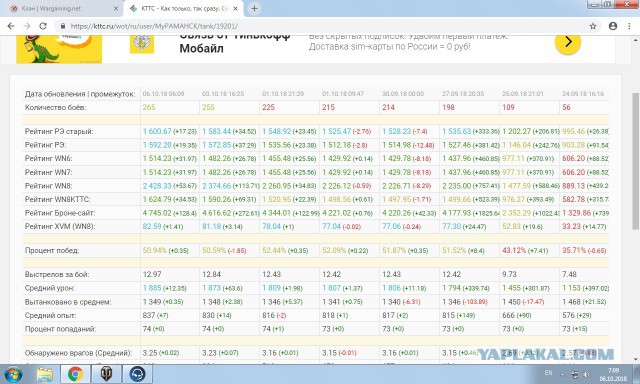This screenshot has width=640, height=384.
Task: Open World of Tanks from the taskbar
Action: tap(106, 374)
